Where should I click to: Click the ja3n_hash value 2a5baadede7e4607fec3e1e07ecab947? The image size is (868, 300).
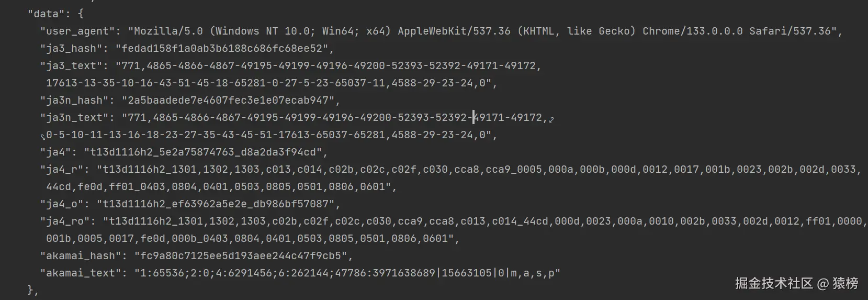point(230,101)
